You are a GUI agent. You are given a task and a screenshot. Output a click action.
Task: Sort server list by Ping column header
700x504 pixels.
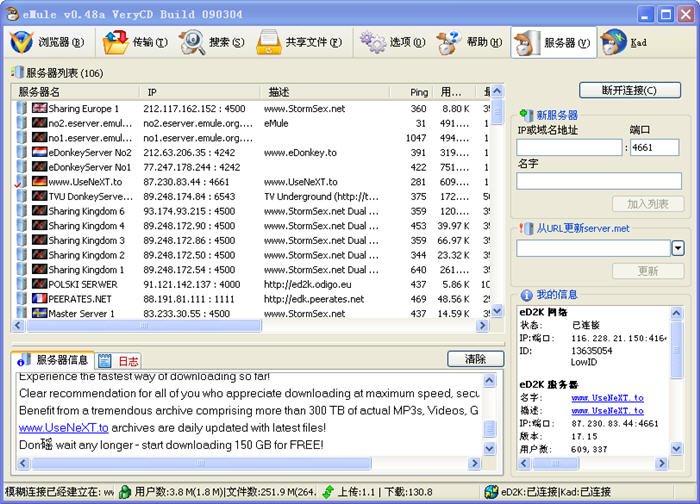(x=417, y=92)
